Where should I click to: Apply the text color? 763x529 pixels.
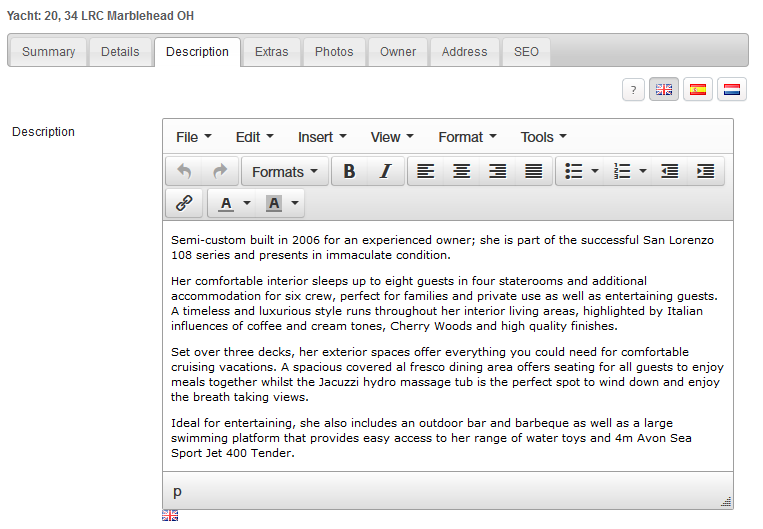pos(226,203)
